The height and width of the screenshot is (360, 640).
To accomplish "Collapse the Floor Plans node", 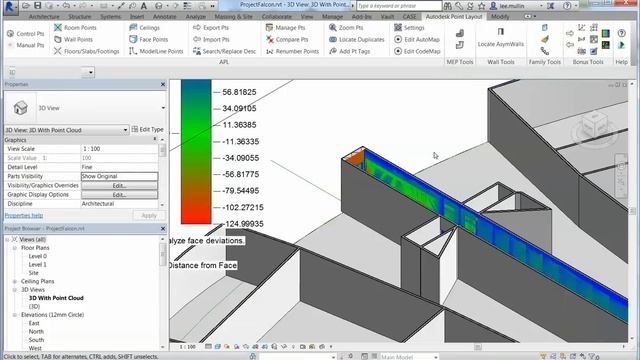I will 15,248.
